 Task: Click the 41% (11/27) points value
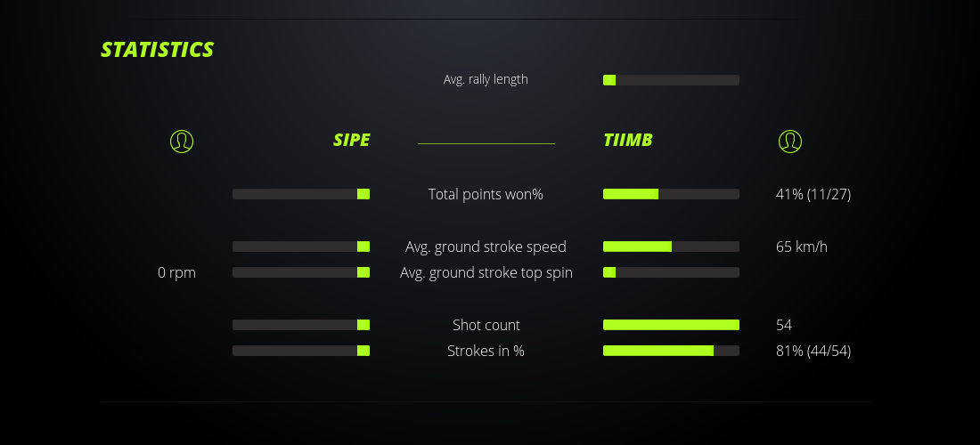[813, 194]
